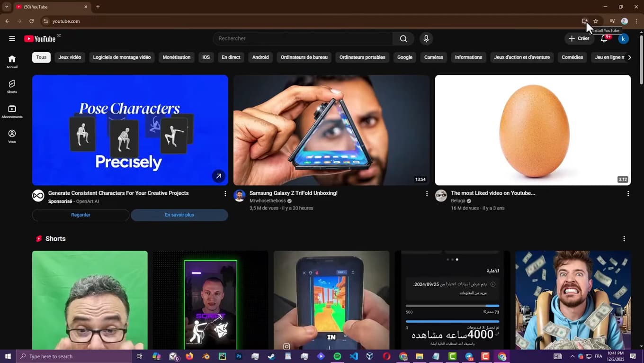Viewport: 644px width, 363px height.
Task: Open options for OpenArt sponsored ad
Action: pos(225,193)
